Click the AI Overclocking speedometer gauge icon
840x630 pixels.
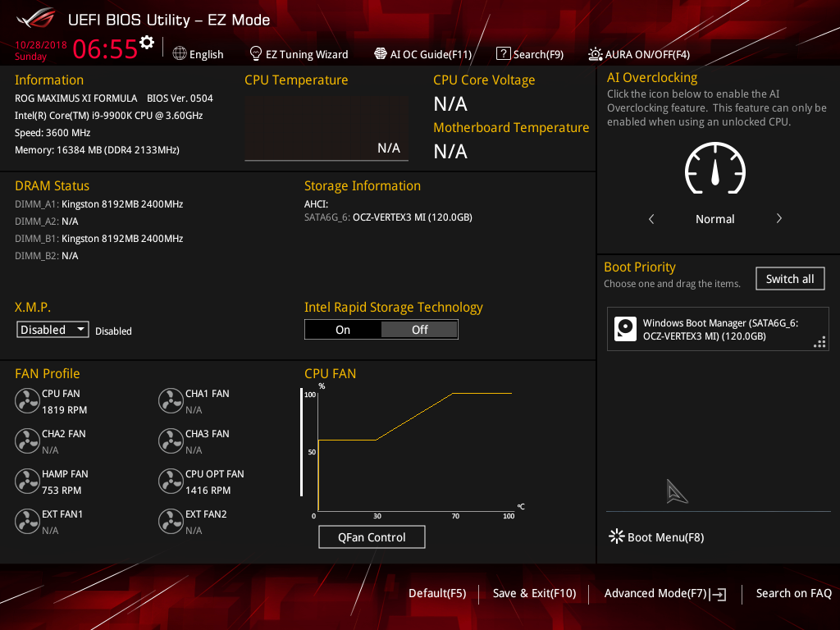pyautogui.click(x=714, y=169)
